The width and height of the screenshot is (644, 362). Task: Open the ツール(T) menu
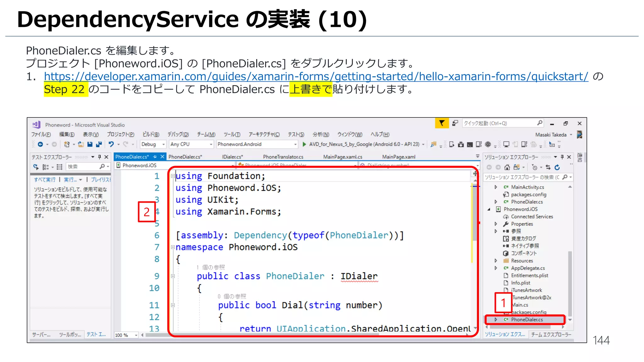coord(232,134)
